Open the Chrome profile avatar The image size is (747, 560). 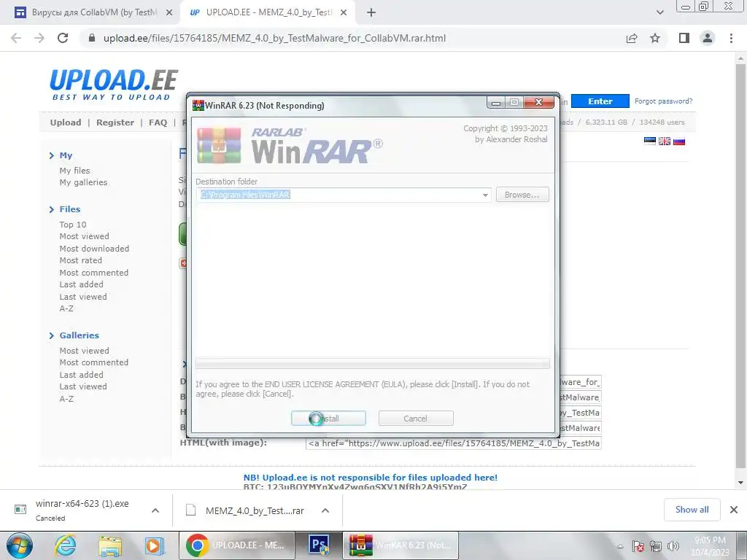(708, 38)
